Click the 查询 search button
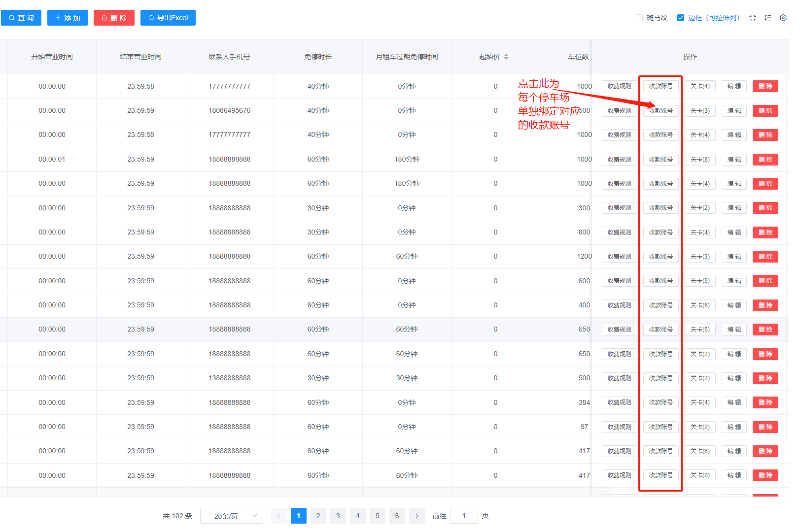 pos(21,18)
